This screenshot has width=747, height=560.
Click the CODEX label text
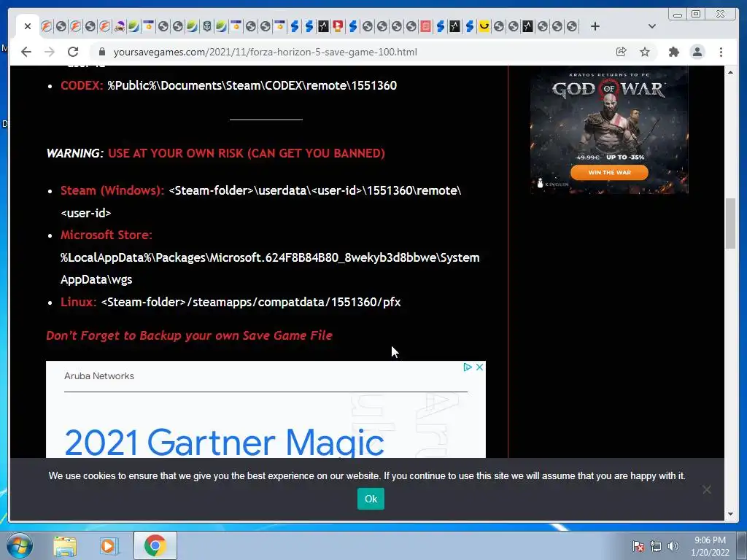coord(82,86)
